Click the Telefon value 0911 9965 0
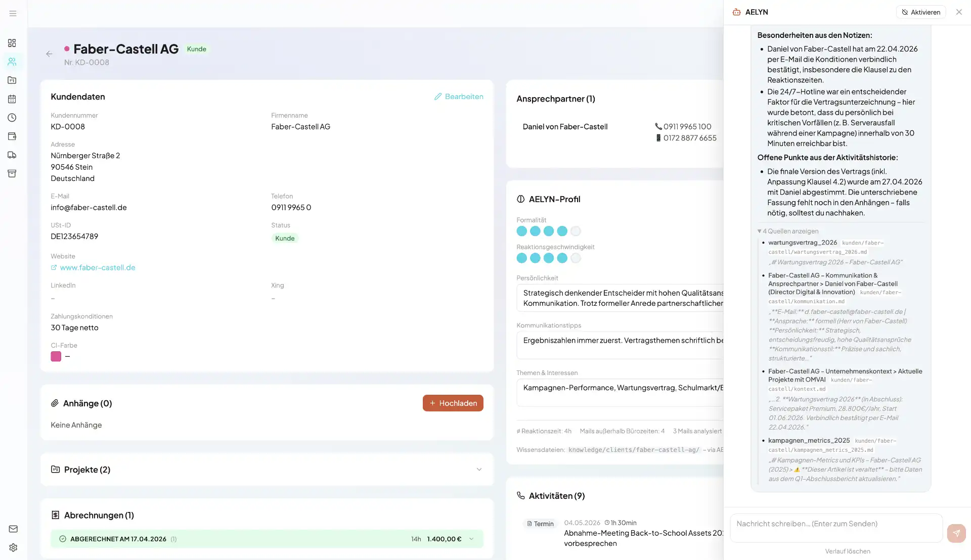971x560 pixels. pos(291,208)
